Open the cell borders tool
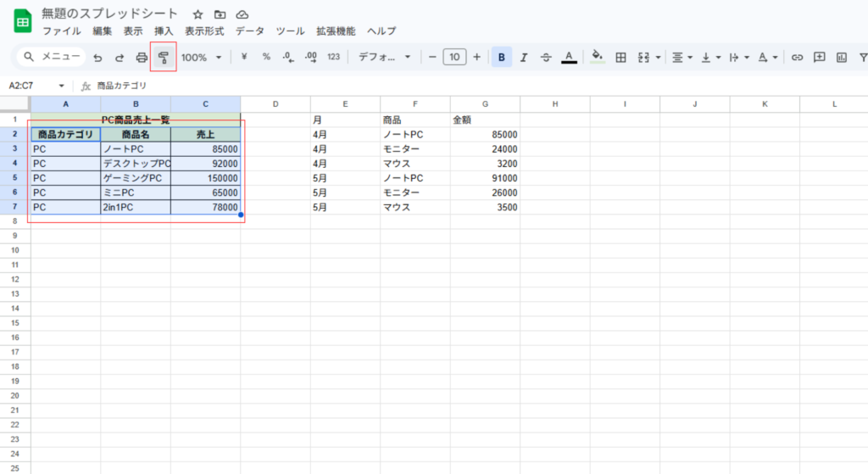The height and width of the screenshot is (474, 868). [620, 58]
